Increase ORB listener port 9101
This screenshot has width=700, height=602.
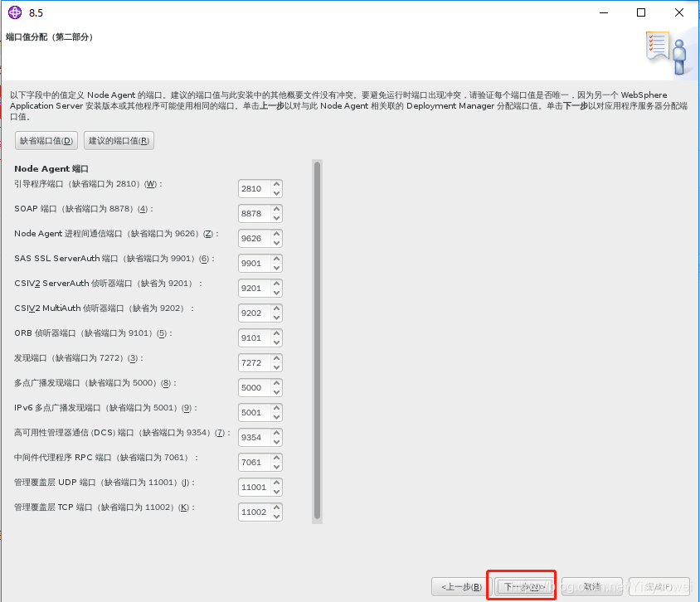tap(277, 334)
